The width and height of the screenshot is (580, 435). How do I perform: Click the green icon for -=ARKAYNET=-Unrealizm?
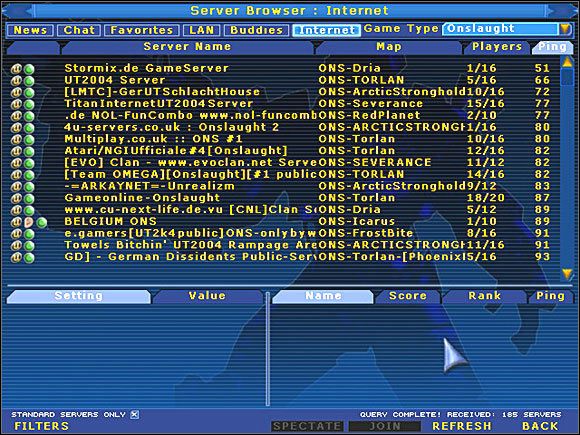tap(29, 187)
